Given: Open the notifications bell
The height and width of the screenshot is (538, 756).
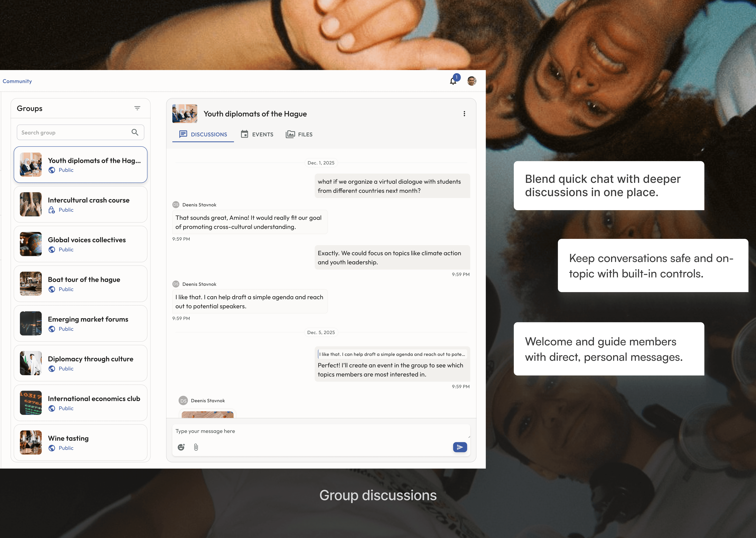Looking at the screenshot, I should [x=453, y=81].
